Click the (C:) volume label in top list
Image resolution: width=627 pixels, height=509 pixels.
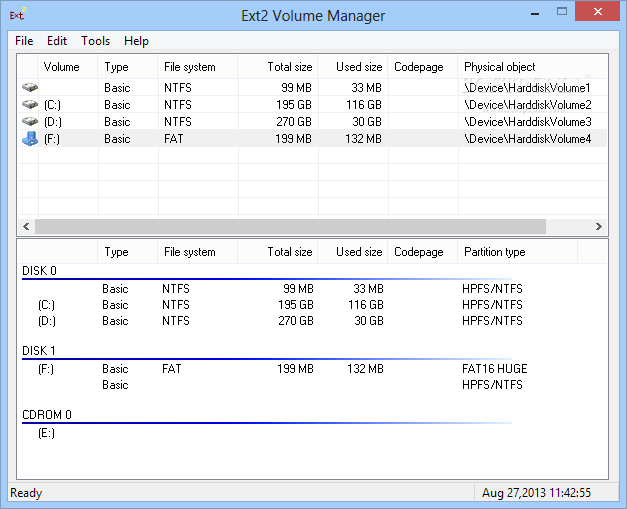[52, 105]
